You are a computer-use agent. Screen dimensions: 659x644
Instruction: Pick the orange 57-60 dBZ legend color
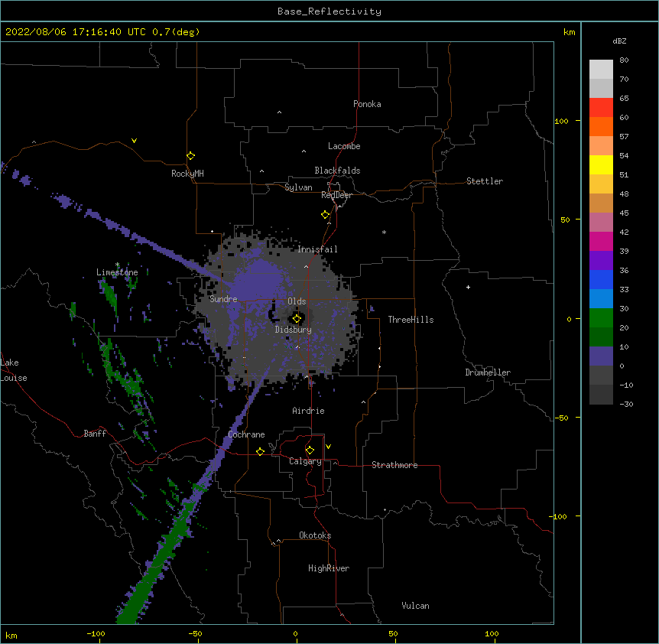[x=601, y=126]
